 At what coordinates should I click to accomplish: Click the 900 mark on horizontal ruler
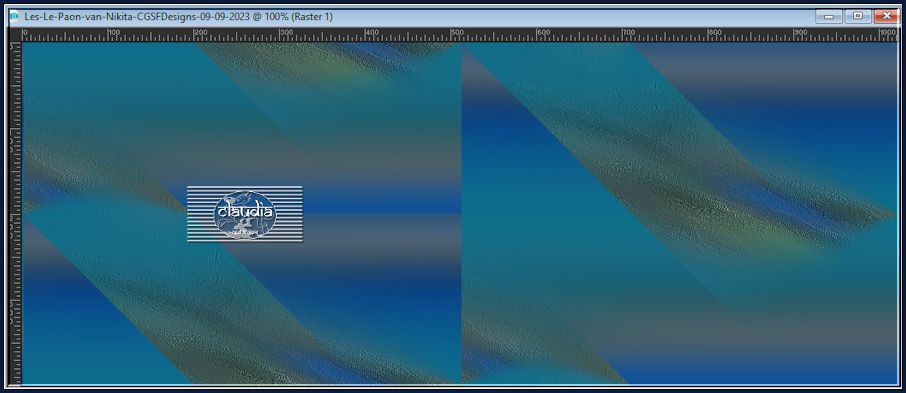pos(801,32)
